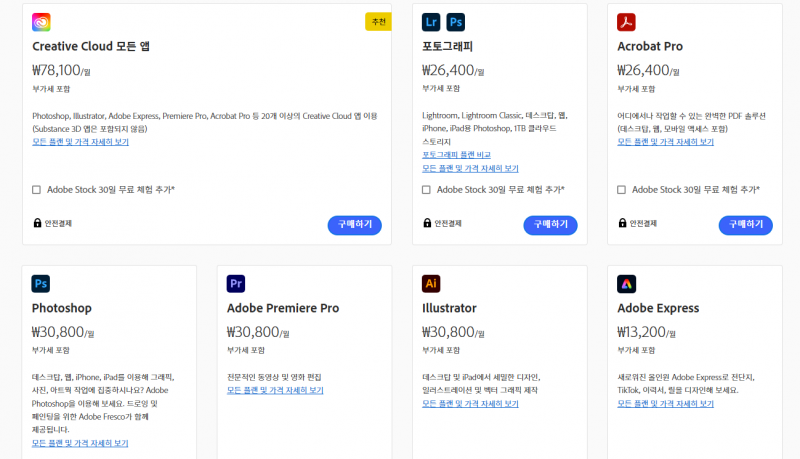Image resolution: width=800 pixels, height=459 pixels.
Task: Click the yellow 추천 badge
Action: click(x=378, y=22)
